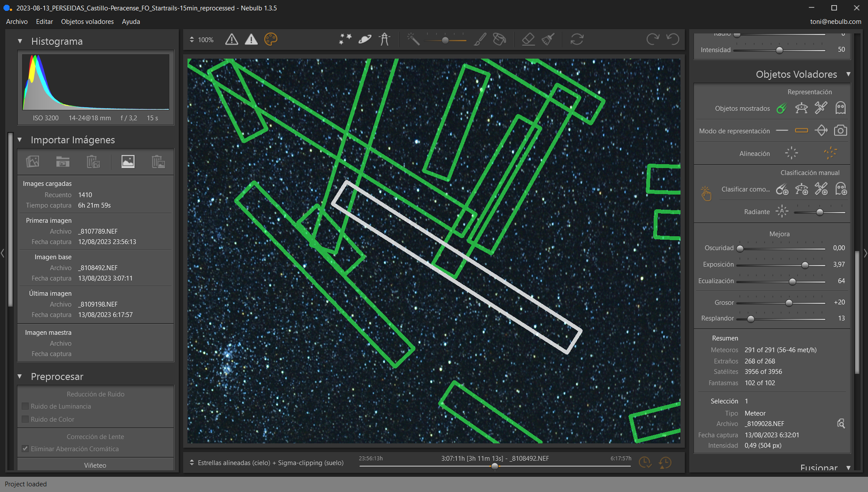Select bow-and-arrow representation mode

pos(821,131)
